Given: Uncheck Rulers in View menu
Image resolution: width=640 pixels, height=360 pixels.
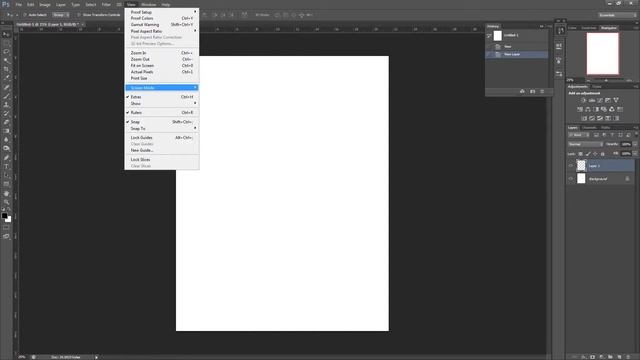Looking at the screenshot, I should coord(162,113).
